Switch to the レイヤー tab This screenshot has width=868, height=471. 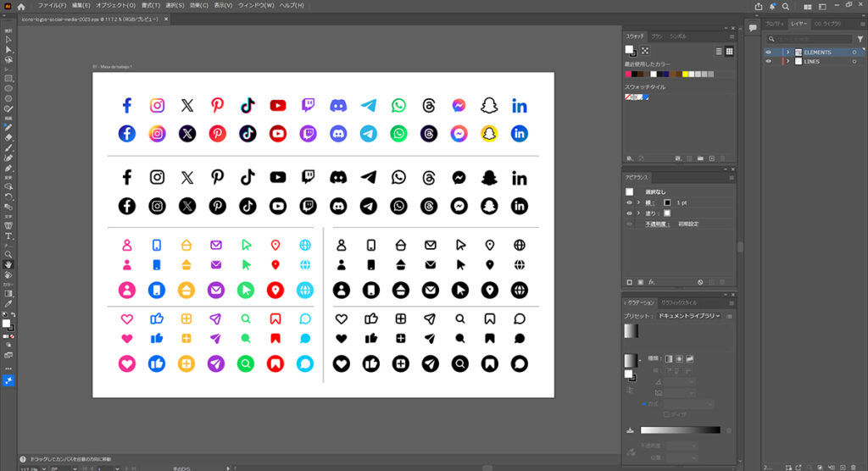point(798,24)
